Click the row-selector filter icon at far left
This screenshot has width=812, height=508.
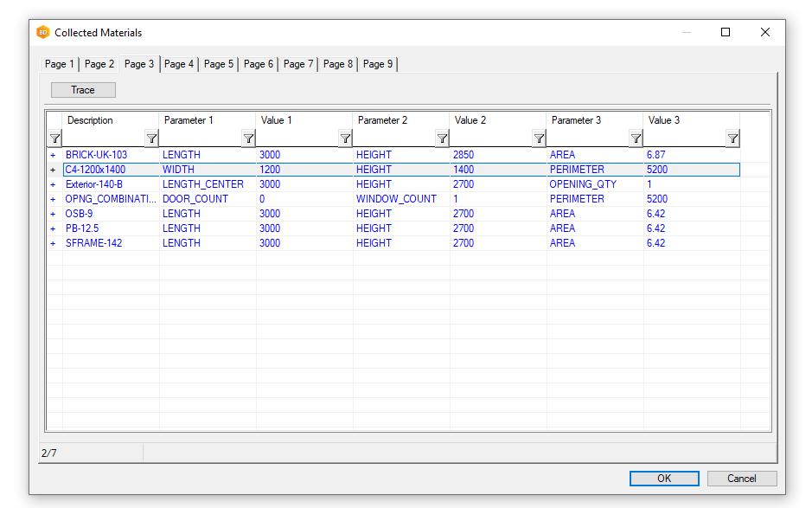[x=54, y=138]
